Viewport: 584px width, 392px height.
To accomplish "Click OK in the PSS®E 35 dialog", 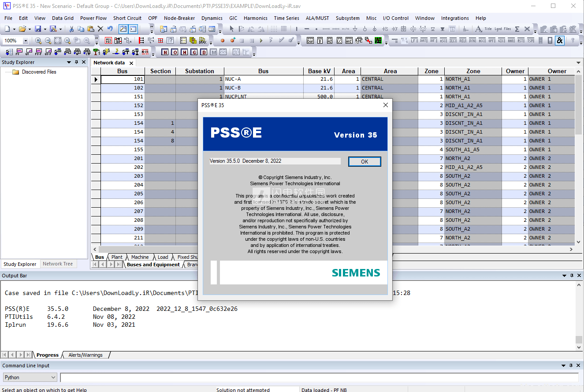I will (365, 162).
